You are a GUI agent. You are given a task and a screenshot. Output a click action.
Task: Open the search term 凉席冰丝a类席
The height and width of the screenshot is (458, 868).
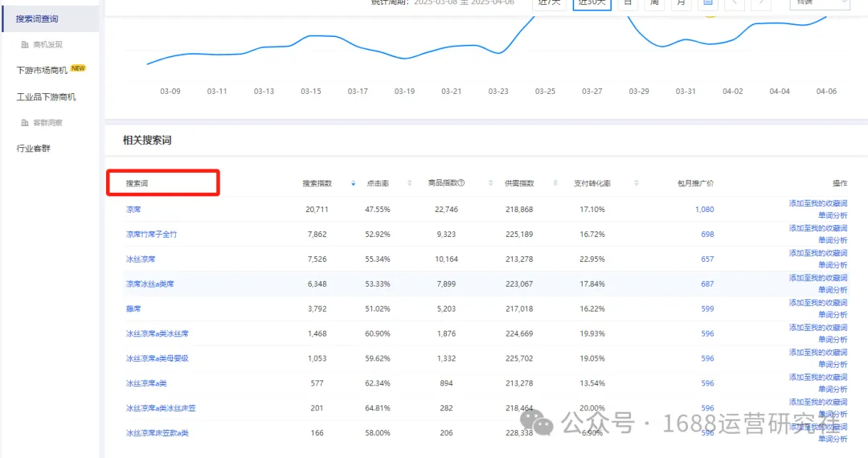[149, 284]
